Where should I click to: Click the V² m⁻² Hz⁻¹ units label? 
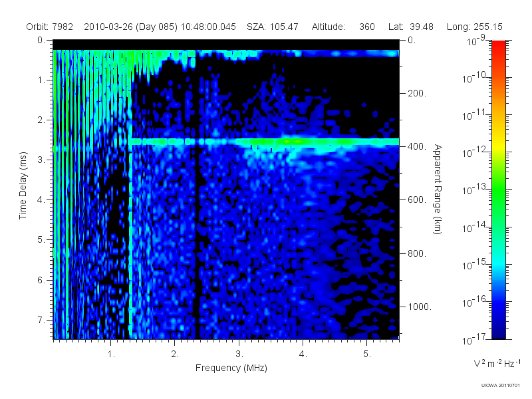[x=497, y=363]
